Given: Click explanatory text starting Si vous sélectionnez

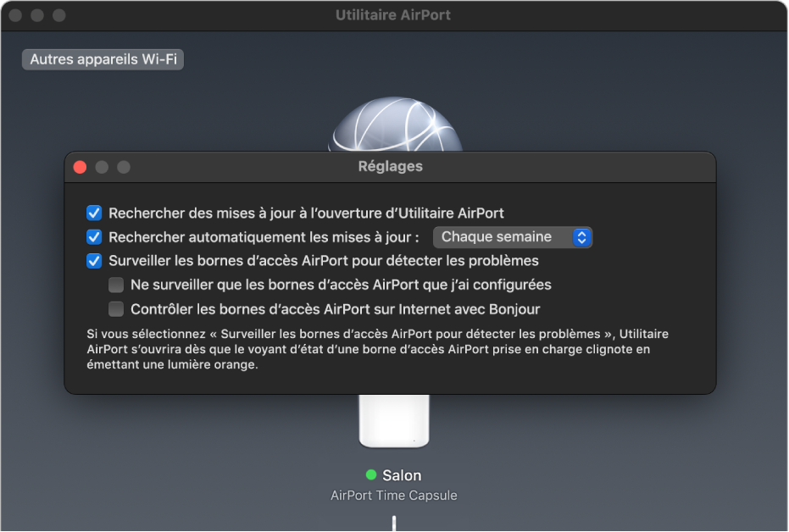Looking at the screenshot, I should [x=377, y=349].
